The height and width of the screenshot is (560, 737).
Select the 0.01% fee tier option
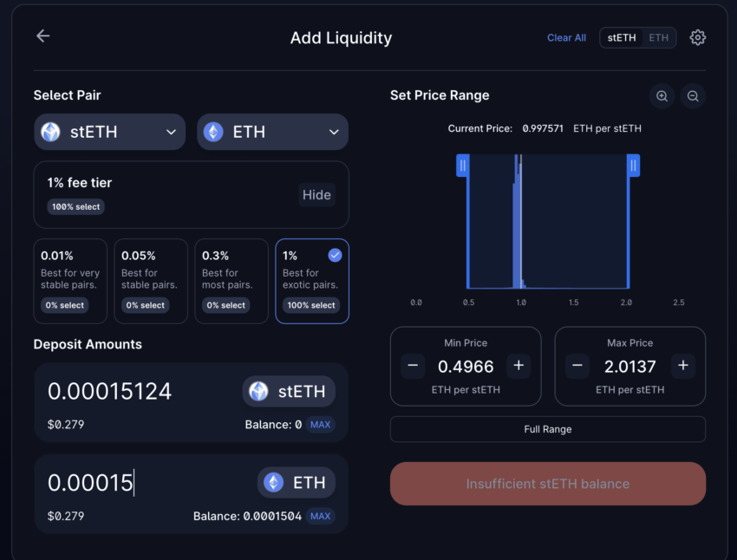[x=70, y=281]
